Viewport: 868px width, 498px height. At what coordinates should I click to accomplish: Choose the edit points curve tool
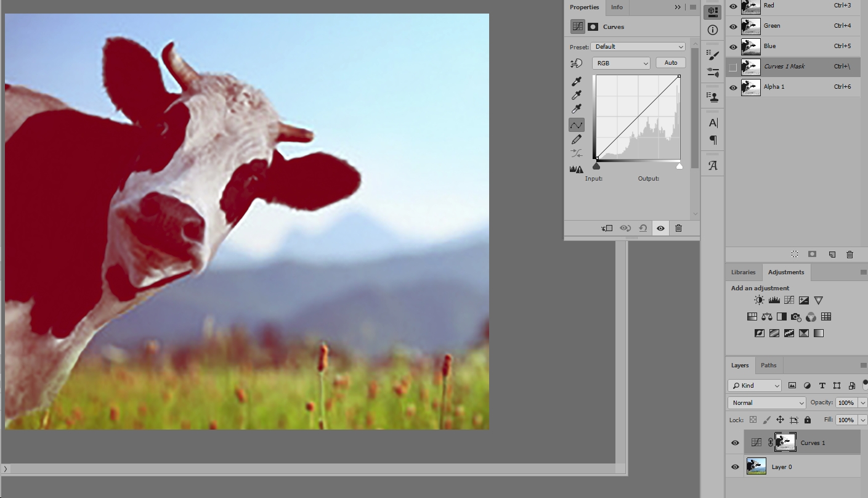[577, 125]
